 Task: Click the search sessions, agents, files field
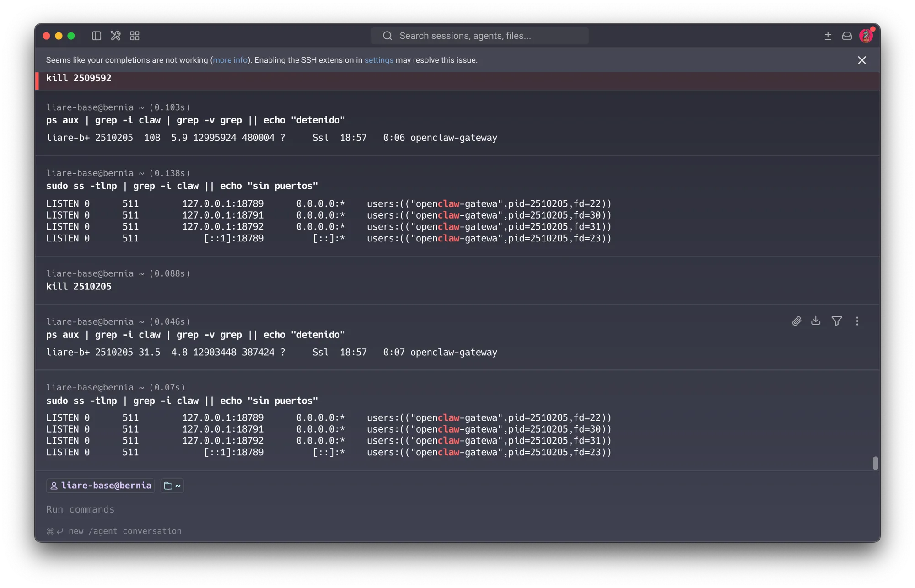pos(480,36)
